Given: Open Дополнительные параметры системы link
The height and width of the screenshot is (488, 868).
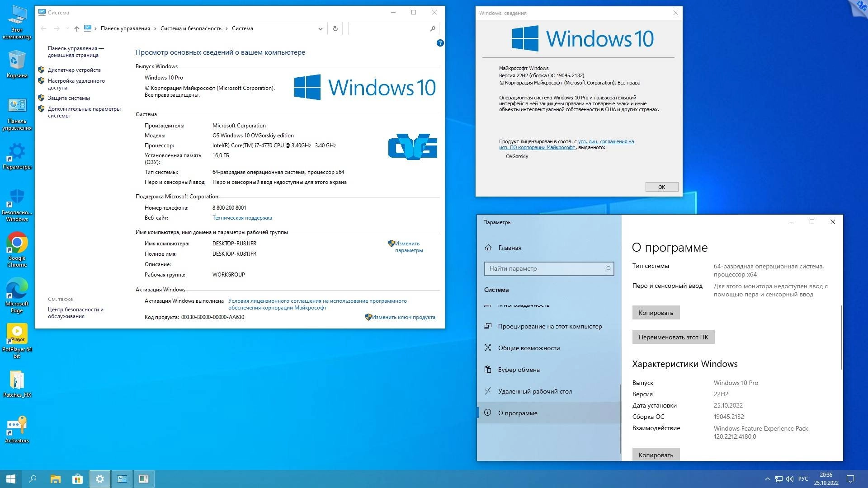Looking at the screenshot, I should 84,112.
